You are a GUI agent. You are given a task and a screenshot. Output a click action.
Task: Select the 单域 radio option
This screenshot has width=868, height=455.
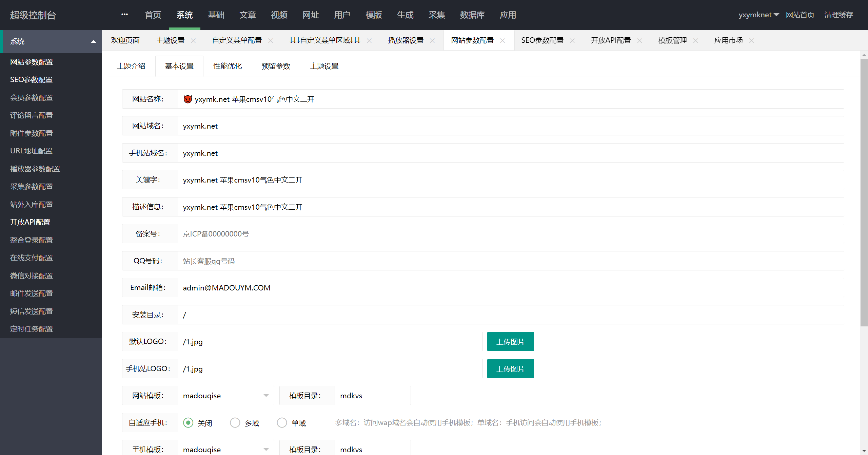click(x=282, y=423)
